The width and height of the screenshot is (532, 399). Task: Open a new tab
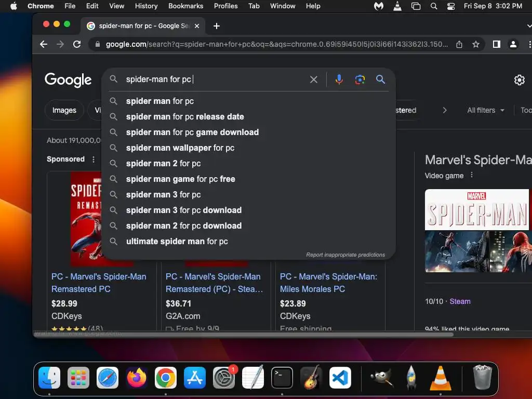tap(217, 26)
